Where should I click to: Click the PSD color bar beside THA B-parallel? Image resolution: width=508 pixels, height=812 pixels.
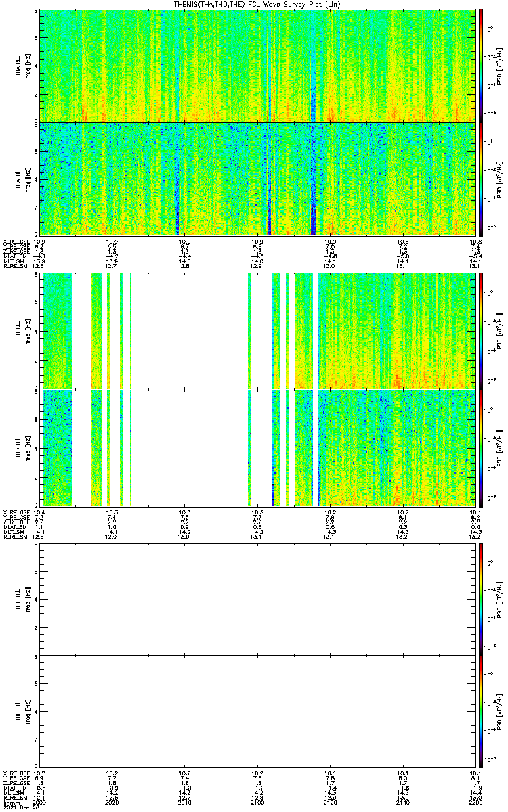pos(481,179)
